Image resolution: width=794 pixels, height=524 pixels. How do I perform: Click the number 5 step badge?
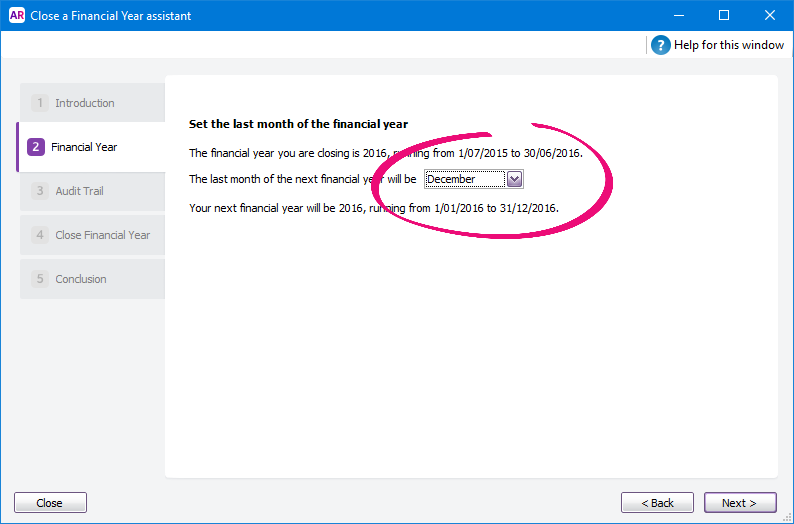40,279
